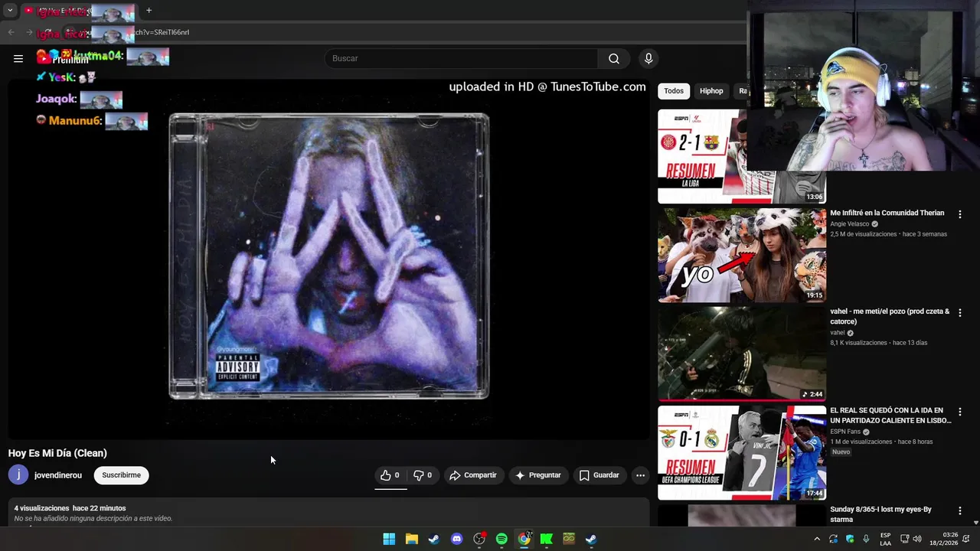This screenshot has width=980, height=551.
Task: Save the video with the Guardar button
Action: tap(599, 475)
